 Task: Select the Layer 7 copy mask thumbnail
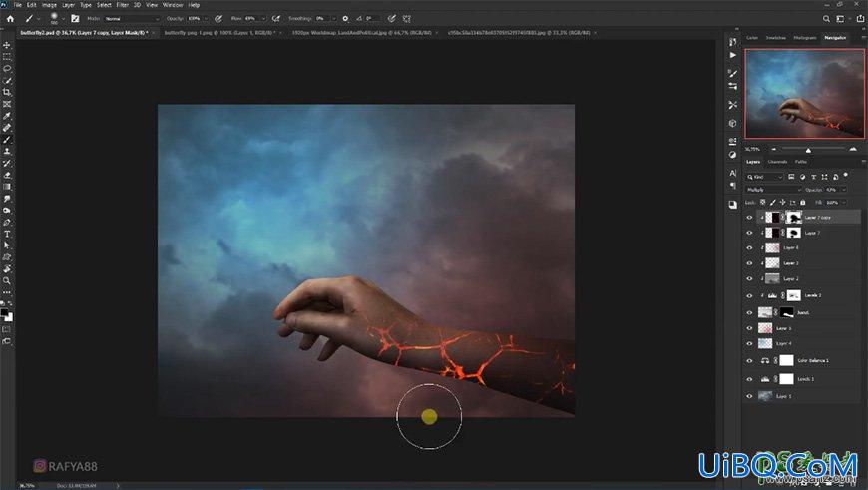pyautogui.click(x=794, y=217)
